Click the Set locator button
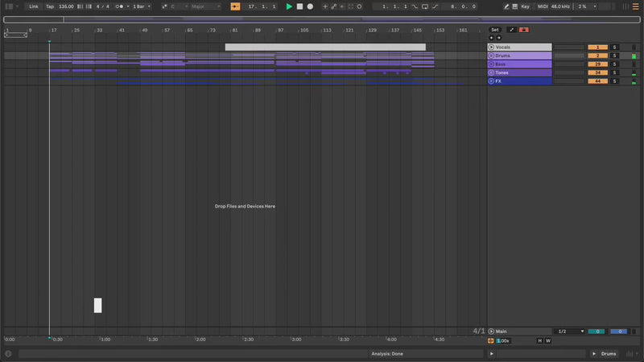 pos(495,30)
